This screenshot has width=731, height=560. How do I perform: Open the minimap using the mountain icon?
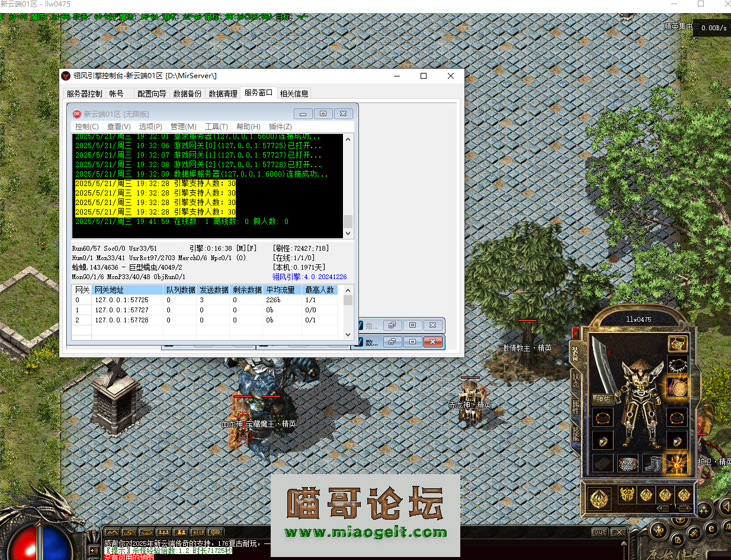point(112,532)
